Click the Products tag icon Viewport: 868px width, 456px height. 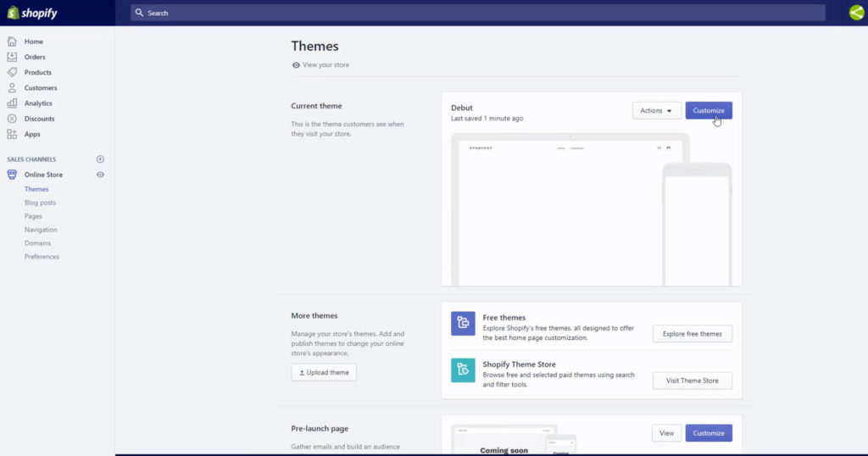click(x=12, y=73)
